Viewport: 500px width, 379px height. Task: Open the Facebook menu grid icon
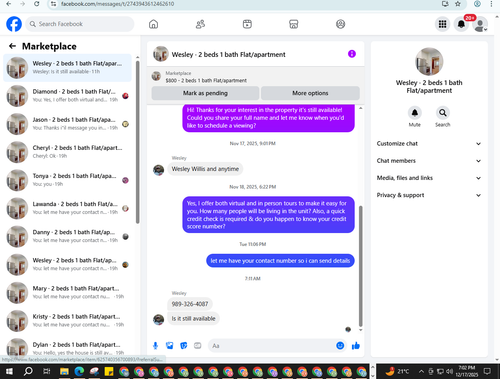pyautogui.click(x=442, y=24)
